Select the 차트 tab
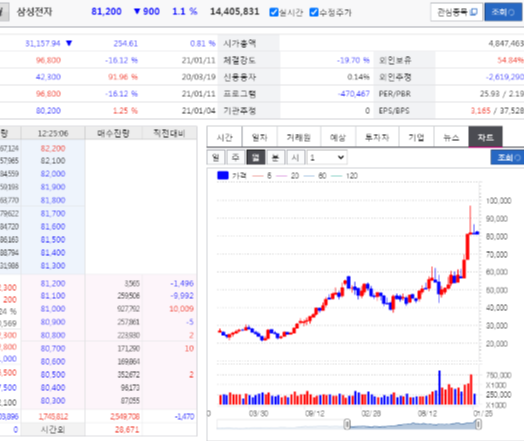Image resolution: width=524 pixels, height=441 pixels. tap(485, 137)
